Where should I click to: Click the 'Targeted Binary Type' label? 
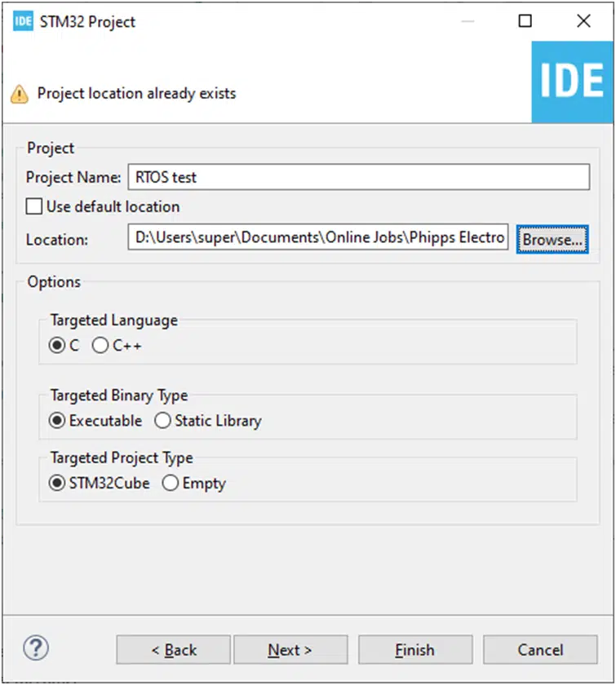(119, 396)
